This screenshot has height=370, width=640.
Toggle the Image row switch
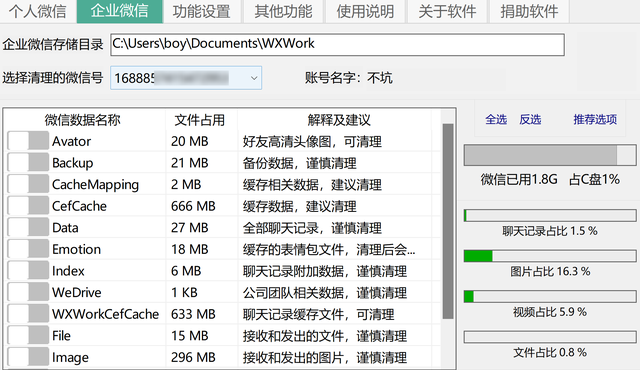click(28, 357)
